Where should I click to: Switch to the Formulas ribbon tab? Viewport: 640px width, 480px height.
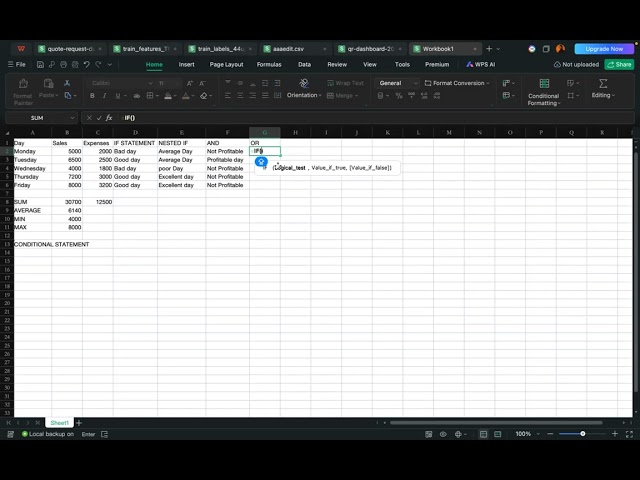tap(269, 64)
